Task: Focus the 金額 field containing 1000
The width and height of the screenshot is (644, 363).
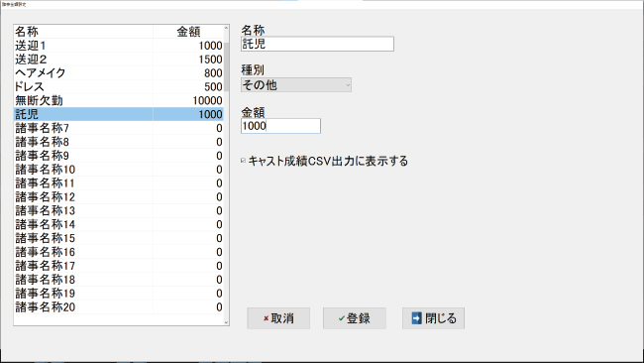Action: tap(280, 126)
